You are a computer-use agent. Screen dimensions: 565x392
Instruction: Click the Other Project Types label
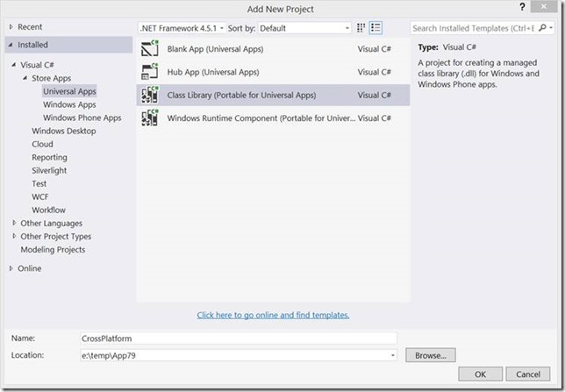[56, 237]
